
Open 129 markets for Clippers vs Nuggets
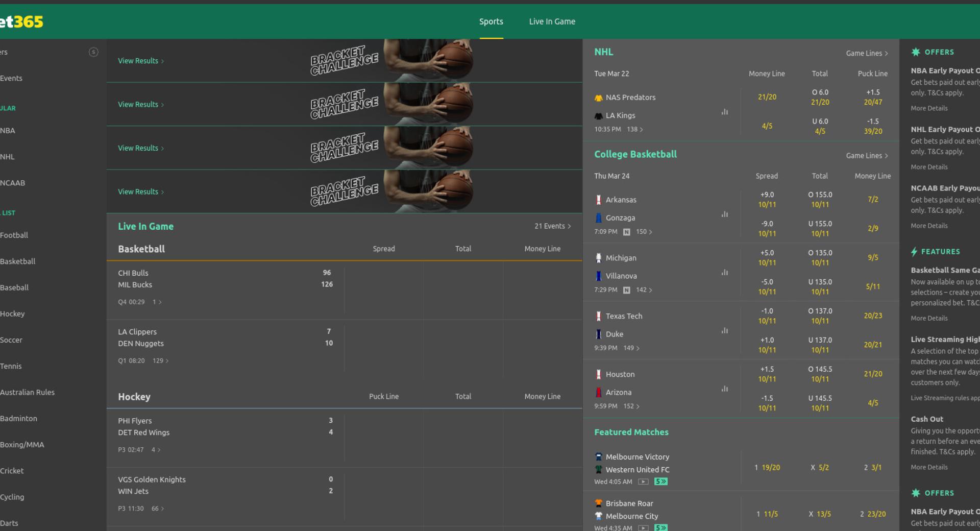[x=160, y=361]
